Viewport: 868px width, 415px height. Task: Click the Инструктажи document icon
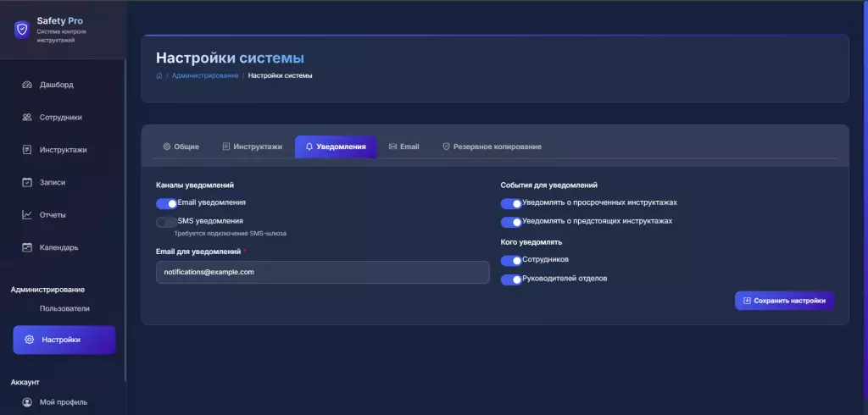27,150
